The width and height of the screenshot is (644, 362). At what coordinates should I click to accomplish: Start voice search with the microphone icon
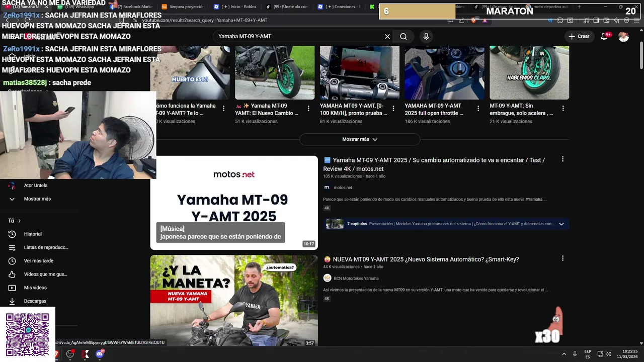pyautogui.click(x=426, y=37)
